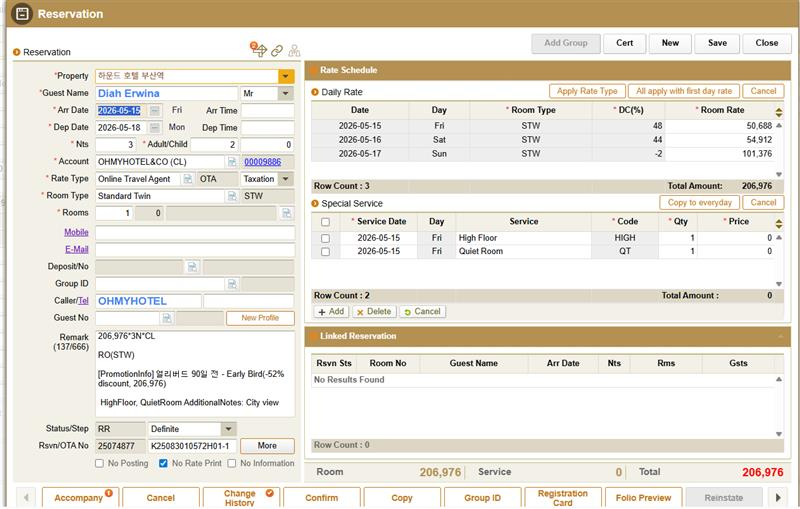The image size is (800, 509).
Task: Tick the High Floor service row checkbox
Action: coord(325,238)
